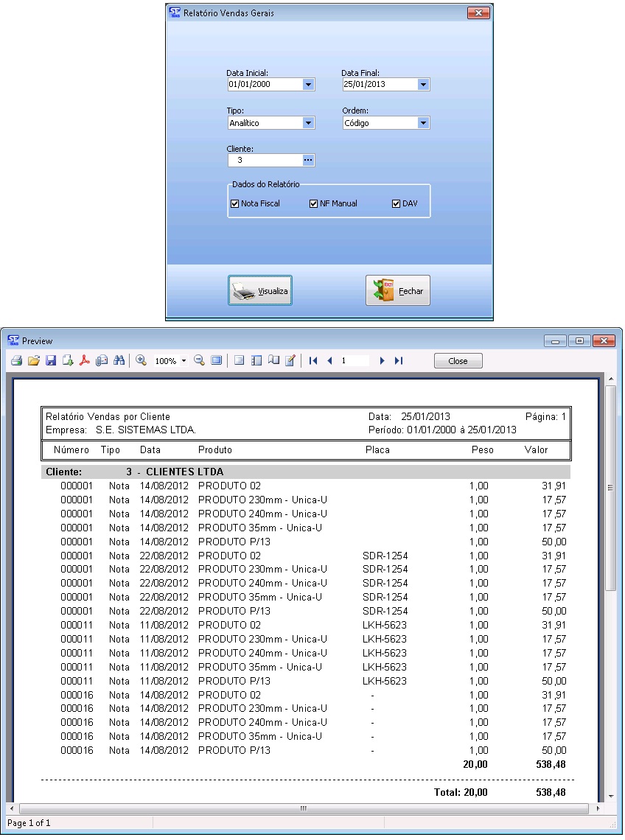Expand the Tipo dropdown showing Analítico

point(308,123)
